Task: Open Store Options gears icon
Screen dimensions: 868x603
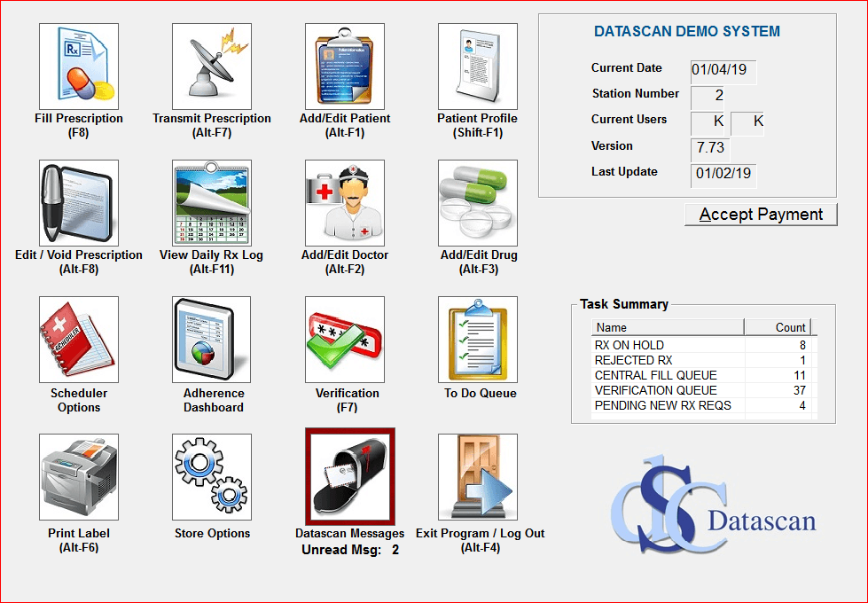Action: point(212,477)
